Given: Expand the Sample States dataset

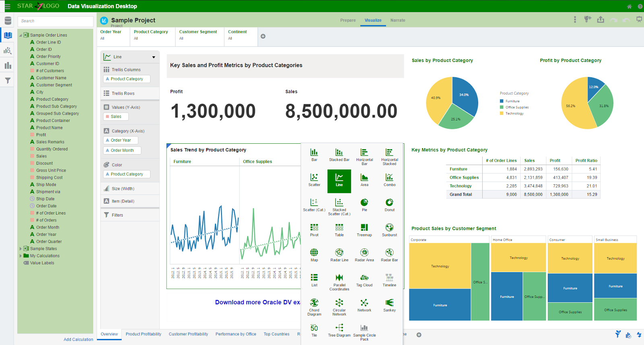Looking at the screenshot, I should pyautogui.click(x=21, y=249).
